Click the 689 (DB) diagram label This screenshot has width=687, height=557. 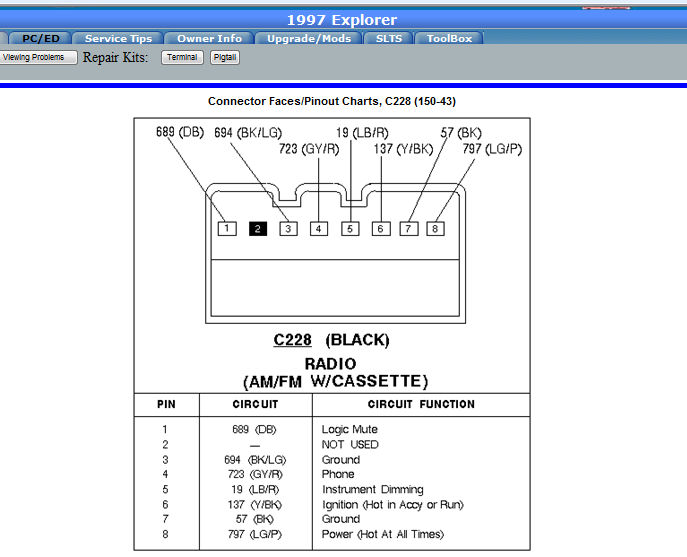[180, 132]
